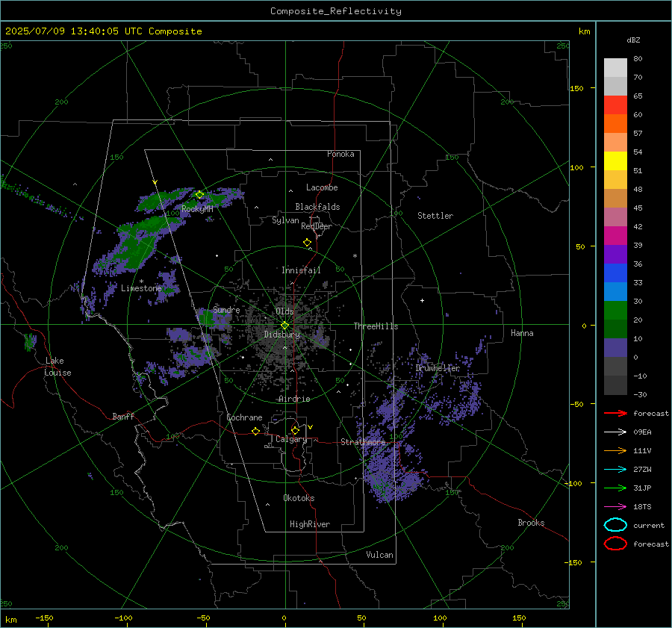Click the yellow diamond marker near RockyMH

click(x=199, y=195)
